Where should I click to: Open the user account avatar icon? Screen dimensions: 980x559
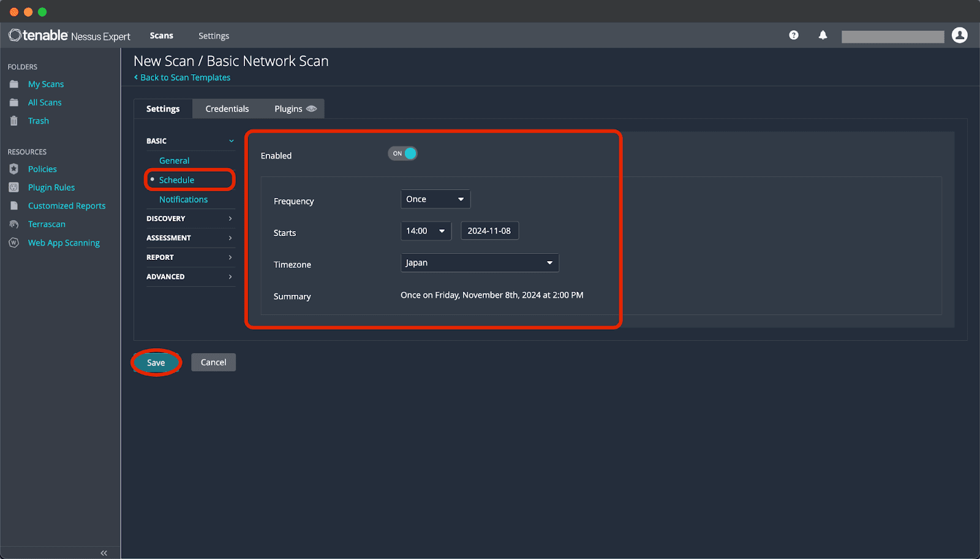(x=960, y=36)
